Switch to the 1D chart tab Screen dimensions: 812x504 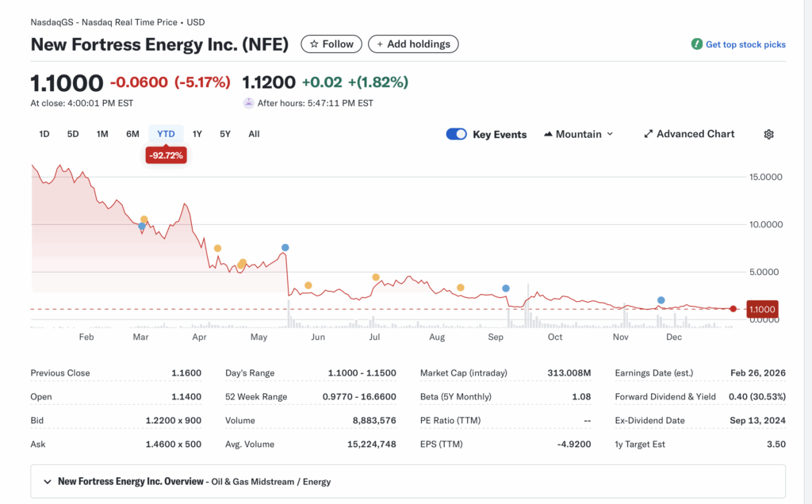[x=44, y=134]
